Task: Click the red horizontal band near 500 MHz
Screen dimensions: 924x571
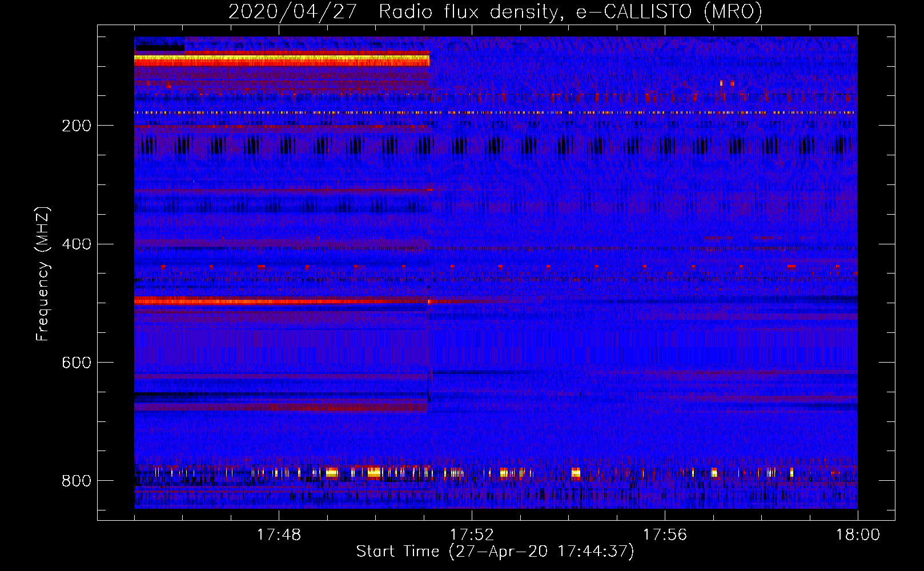Action: coord(281,301)
